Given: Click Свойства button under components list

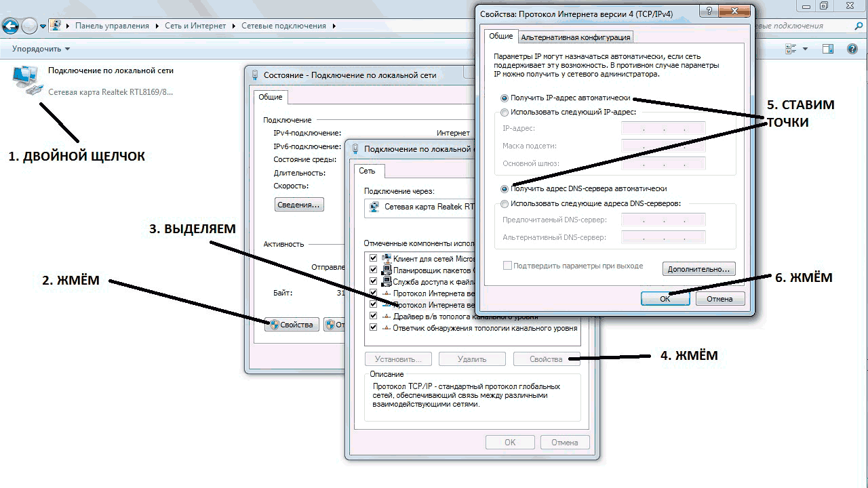Looking at the screenshot, I should tap(546, 359).
